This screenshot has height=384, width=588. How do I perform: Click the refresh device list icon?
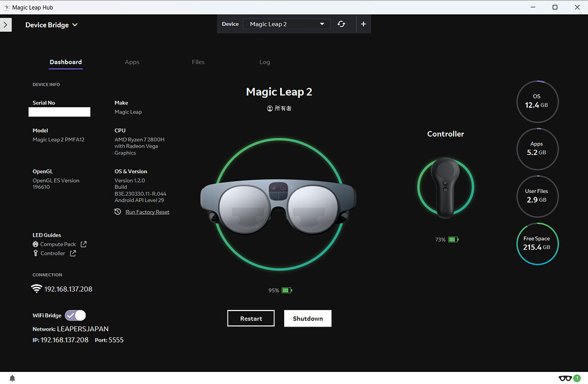pos(341,24)
